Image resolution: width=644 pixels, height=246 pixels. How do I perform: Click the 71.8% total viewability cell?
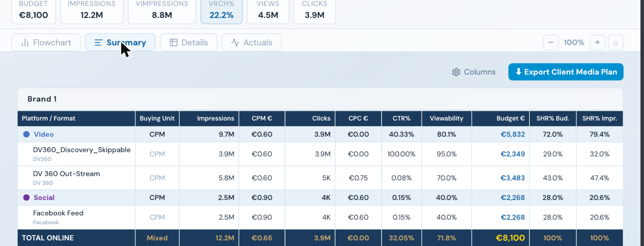click(x=446, y=238)
